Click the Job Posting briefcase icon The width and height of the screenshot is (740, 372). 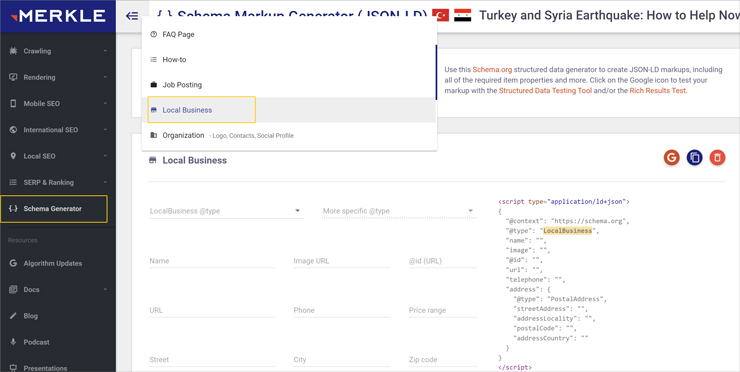click(153, 85)
